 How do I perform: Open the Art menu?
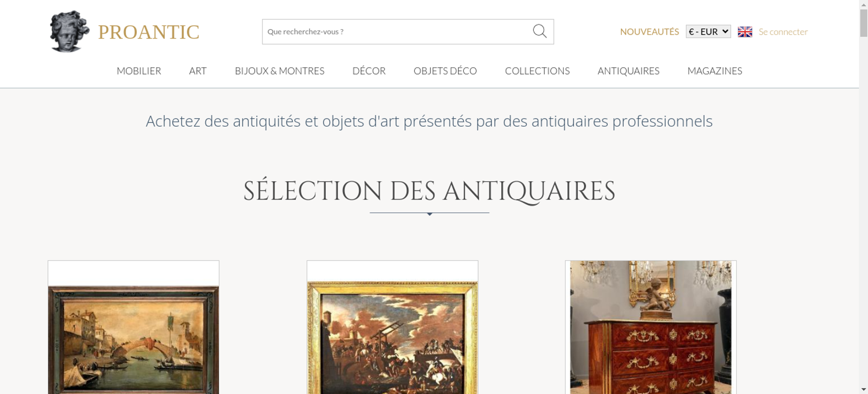click(198, 71)
